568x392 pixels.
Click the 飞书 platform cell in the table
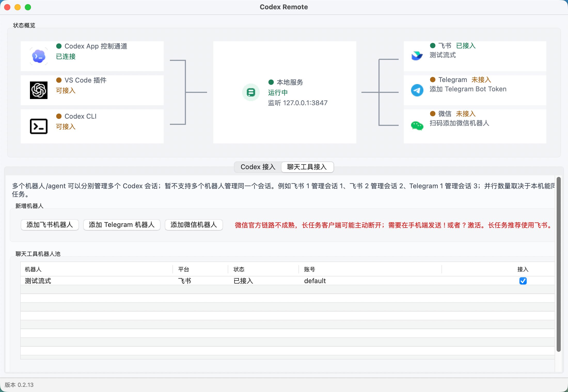pyautogui.click(x=185, y=281)
